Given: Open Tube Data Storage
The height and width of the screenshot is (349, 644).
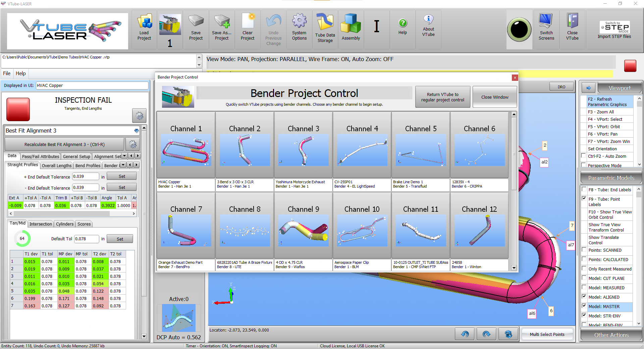Looking at the screenshot, I should (325, 29).
